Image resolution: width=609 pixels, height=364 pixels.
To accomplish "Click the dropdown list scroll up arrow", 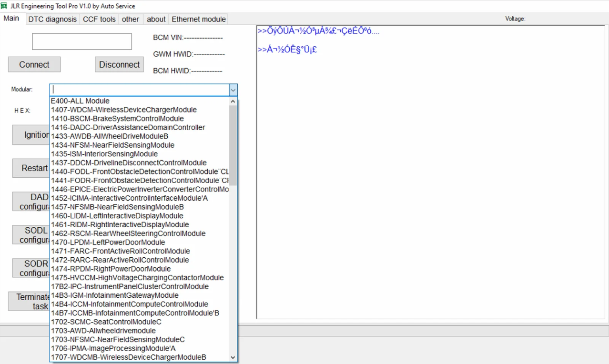I will 233,101.
